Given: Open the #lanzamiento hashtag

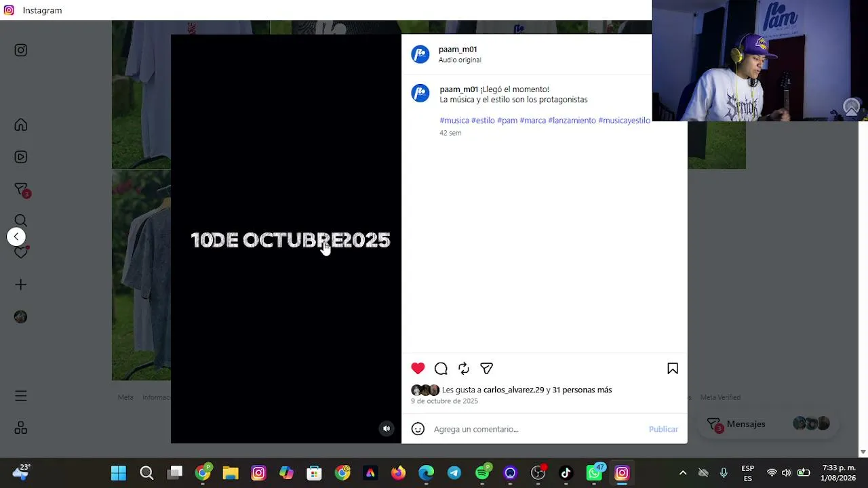Looking at the screenshot, I should (x=572, y=121).
